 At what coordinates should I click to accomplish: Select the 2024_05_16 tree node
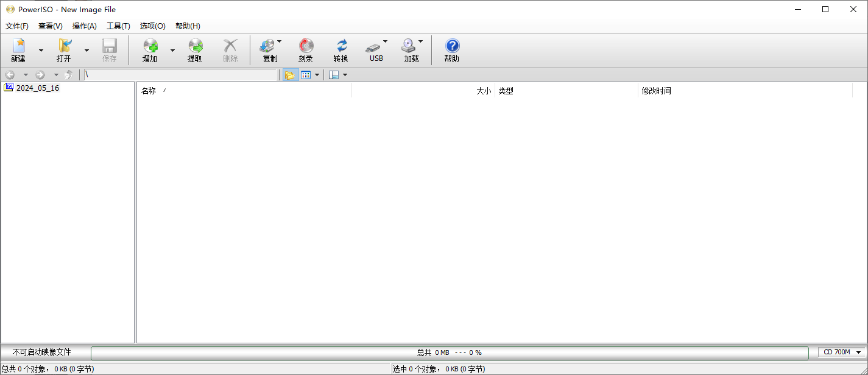38,88
